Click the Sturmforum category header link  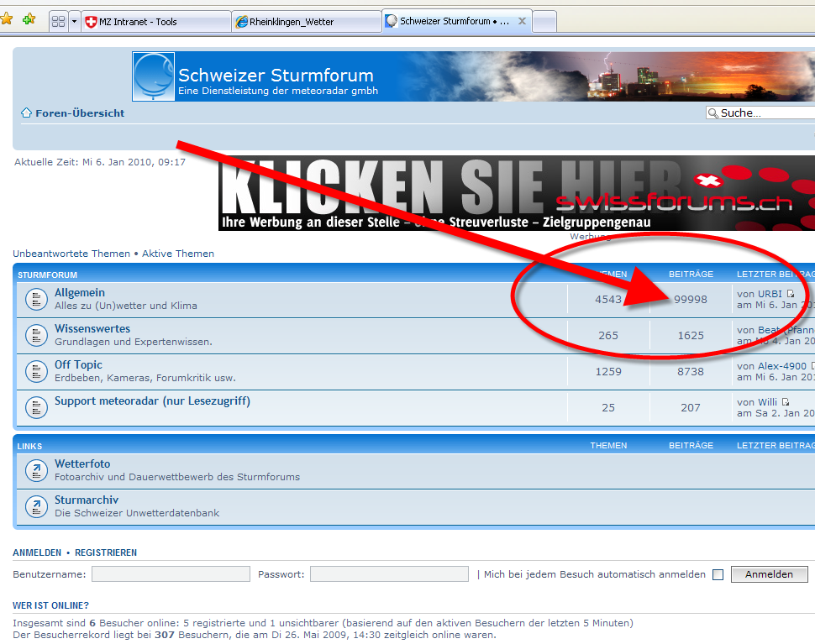[x=47, y=275]
